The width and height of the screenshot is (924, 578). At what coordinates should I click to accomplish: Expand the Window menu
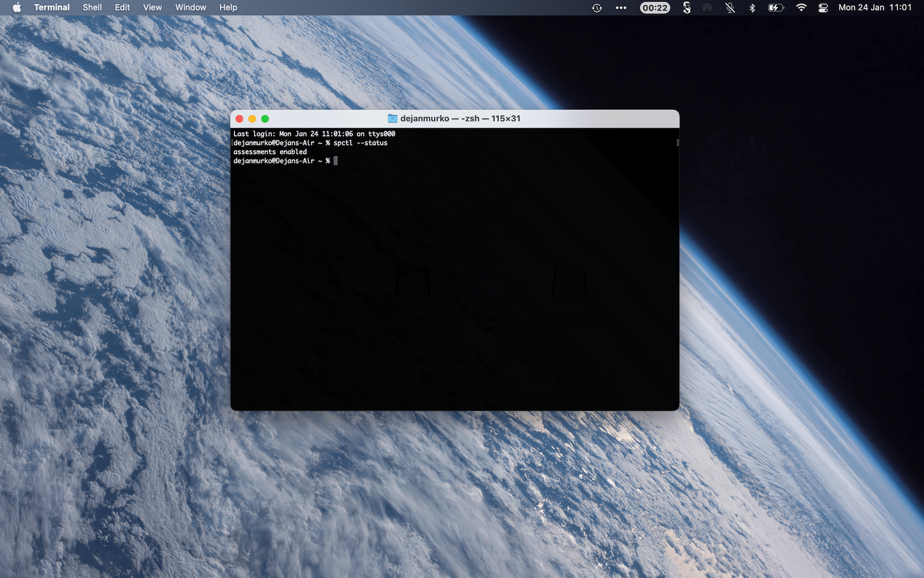click(191, 8)
